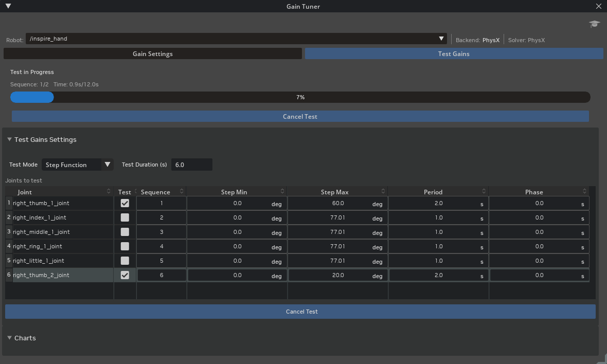Click Phase column sort arrows
Screen dimensions: 607x364
coord(584,191)
